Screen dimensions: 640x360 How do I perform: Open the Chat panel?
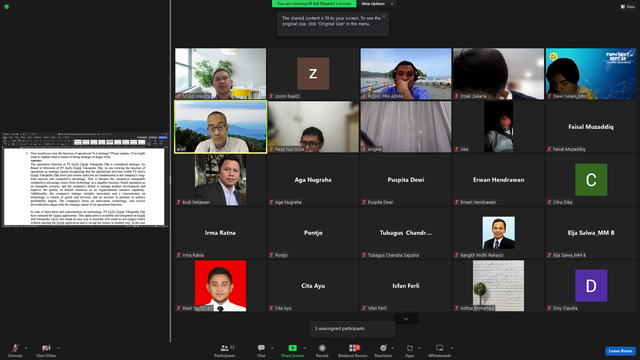coord(261,350)
